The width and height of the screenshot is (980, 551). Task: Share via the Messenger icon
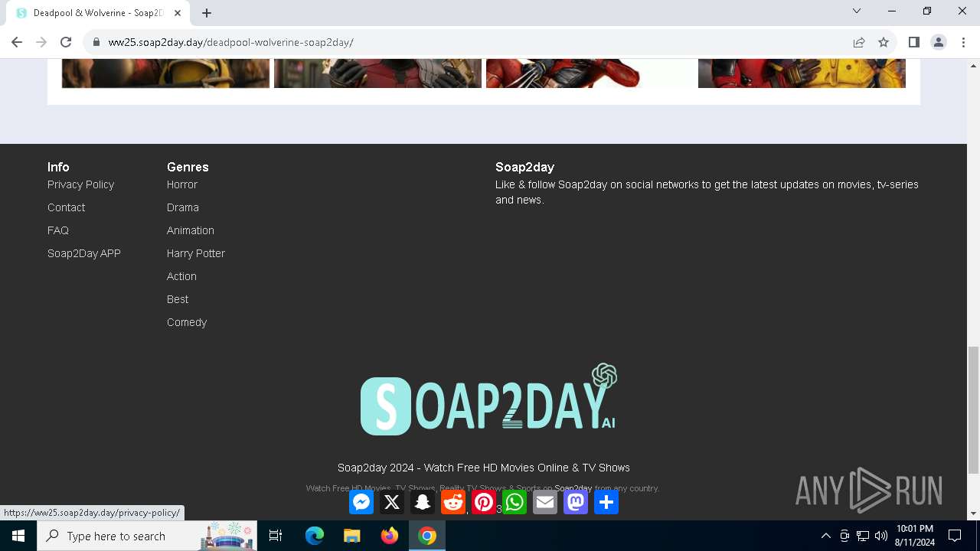(361, 502)
